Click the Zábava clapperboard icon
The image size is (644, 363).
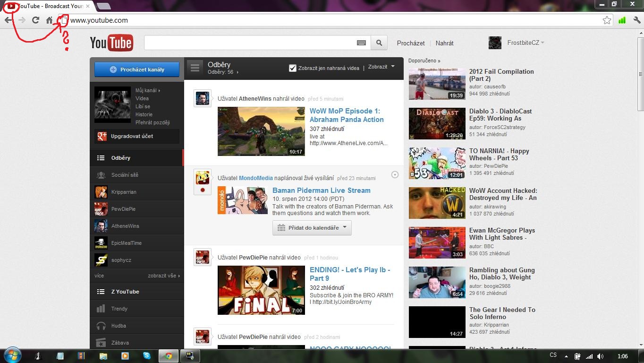point(101,343)
